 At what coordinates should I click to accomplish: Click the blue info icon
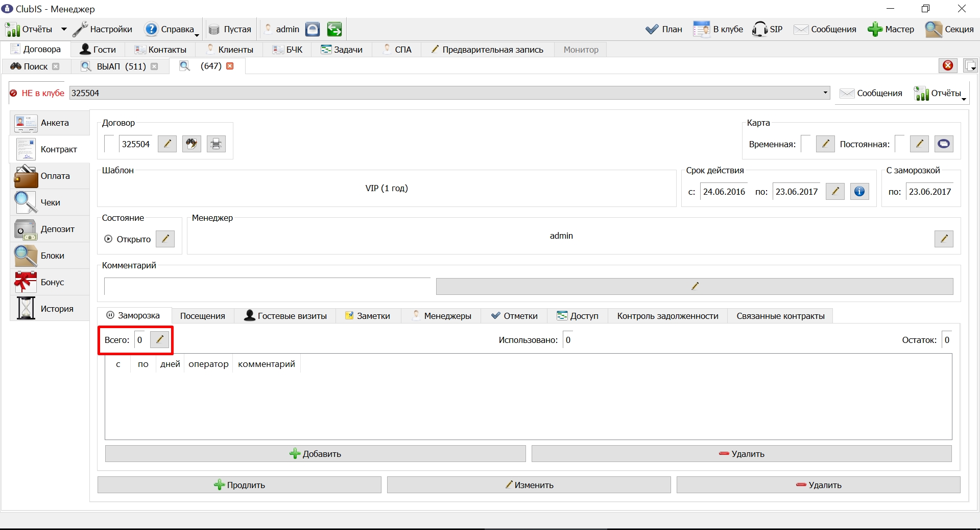[x=859, y=192]
